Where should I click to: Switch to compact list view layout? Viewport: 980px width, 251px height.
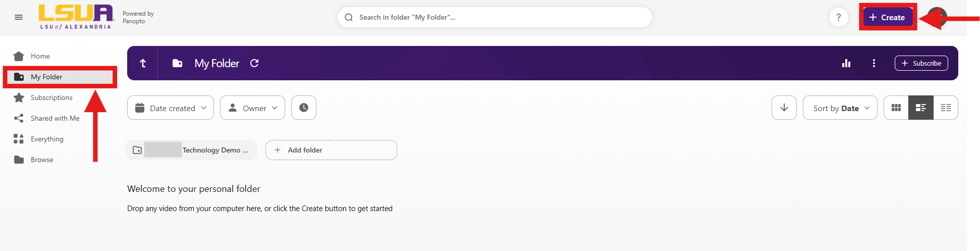pyautogui.click(x=946, y=108)
